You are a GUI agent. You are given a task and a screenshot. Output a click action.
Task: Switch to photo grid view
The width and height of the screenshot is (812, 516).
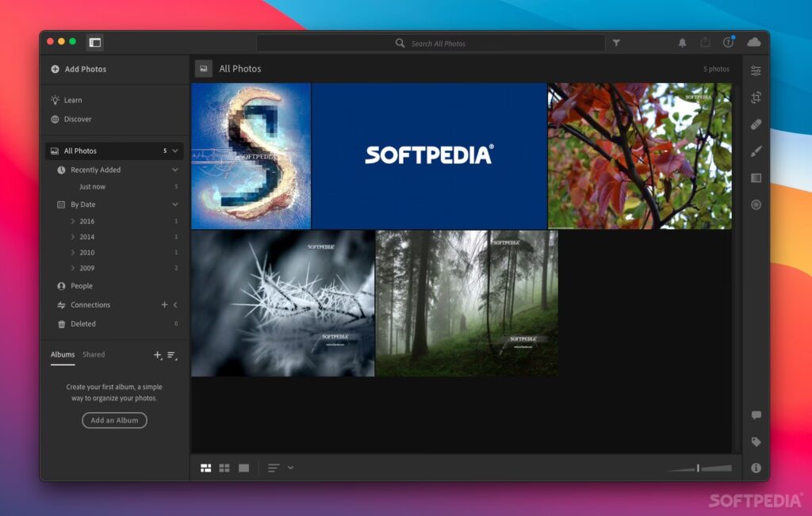206,468
